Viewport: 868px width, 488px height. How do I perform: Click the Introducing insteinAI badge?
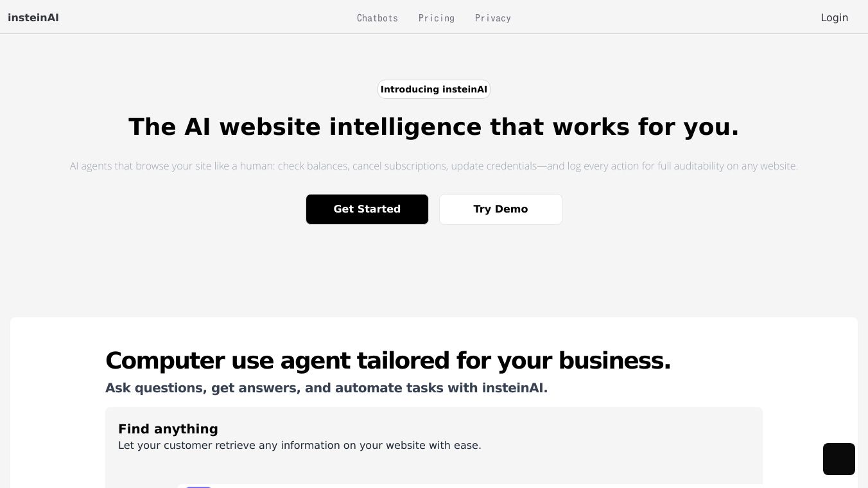tap(434, 89)
